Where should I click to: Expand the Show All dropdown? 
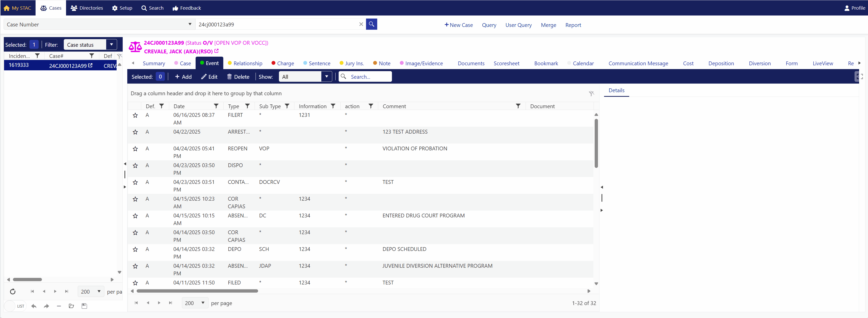click(x=326, y=77)
